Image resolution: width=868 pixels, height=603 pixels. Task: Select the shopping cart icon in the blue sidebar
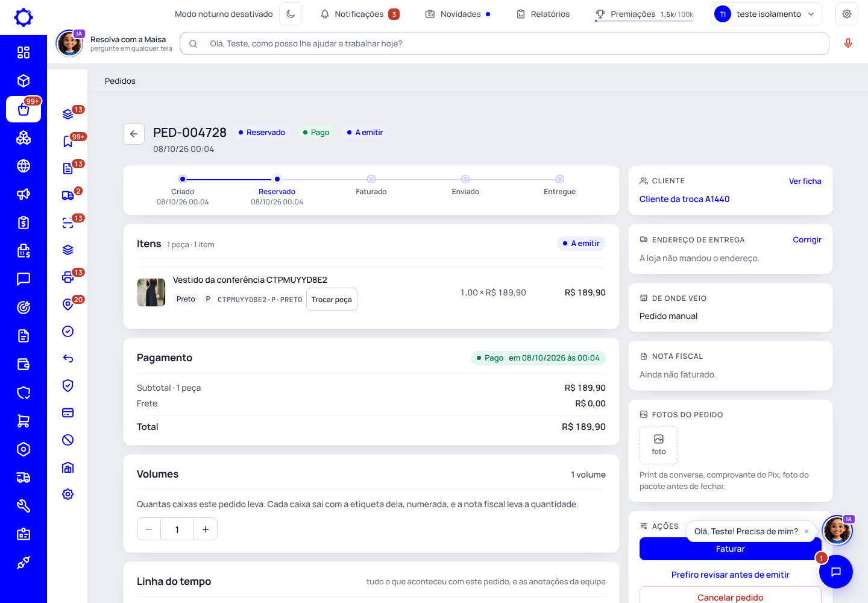click(x=24, y=421)
